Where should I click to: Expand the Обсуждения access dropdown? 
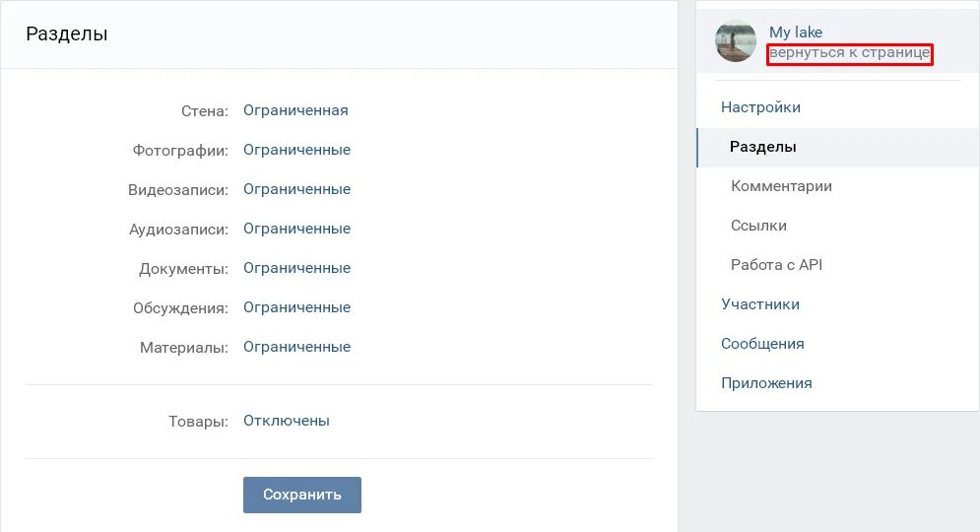tap(296, 307)
